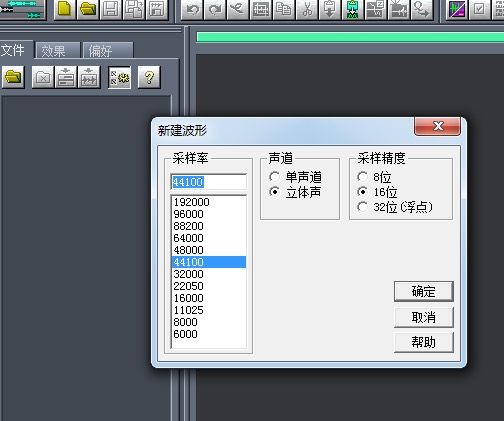The height and width of the screenshot is (421, 504).
Task: Click the checkmark toolbar icon
Action: click(480, 9)
